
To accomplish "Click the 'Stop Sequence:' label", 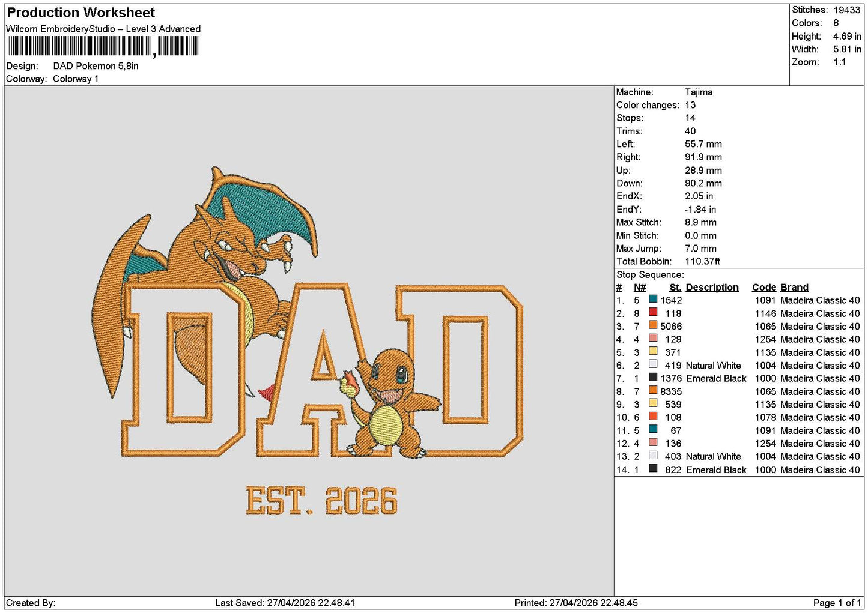I will click(650, 275).
